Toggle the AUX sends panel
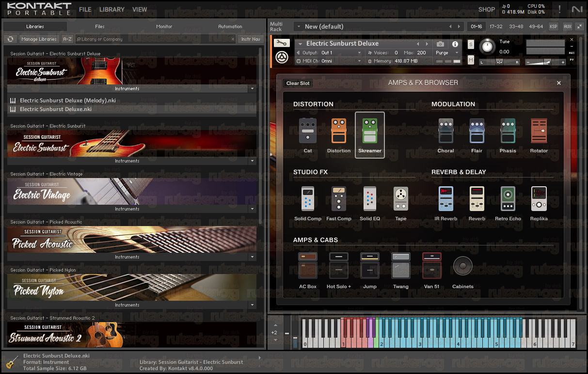 [x=567, y=26]
